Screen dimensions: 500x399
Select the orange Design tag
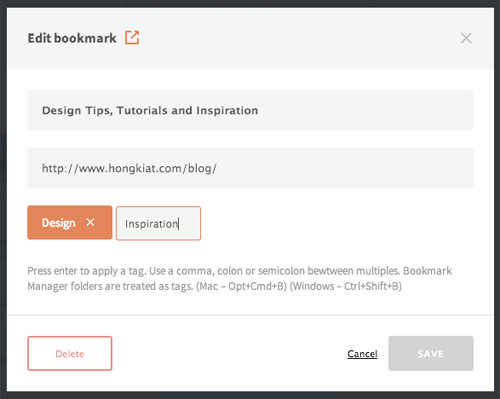pos(70,222)
